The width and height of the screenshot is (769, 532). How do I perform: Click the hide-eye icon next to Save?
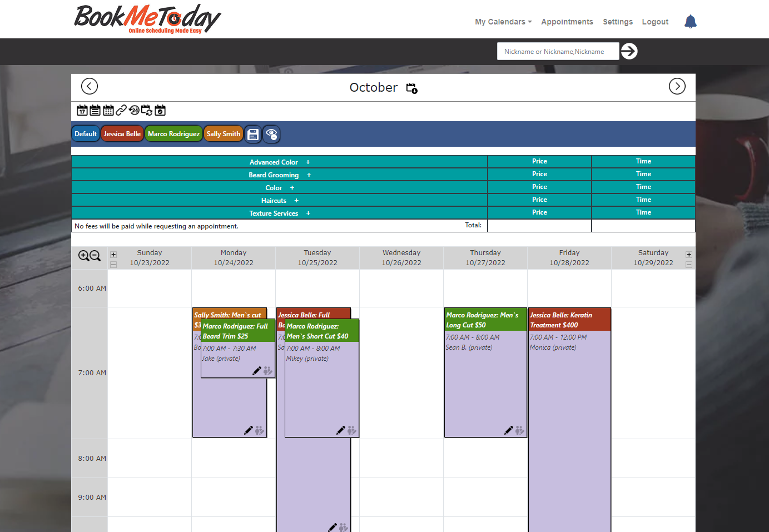[271, 134]
